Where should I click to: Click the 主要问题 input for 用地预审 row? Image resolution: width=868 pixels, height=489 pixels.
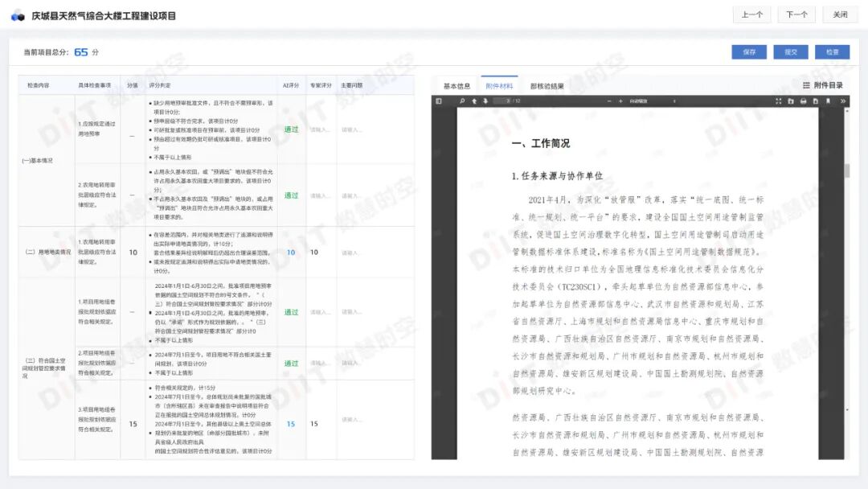point(352,129)
